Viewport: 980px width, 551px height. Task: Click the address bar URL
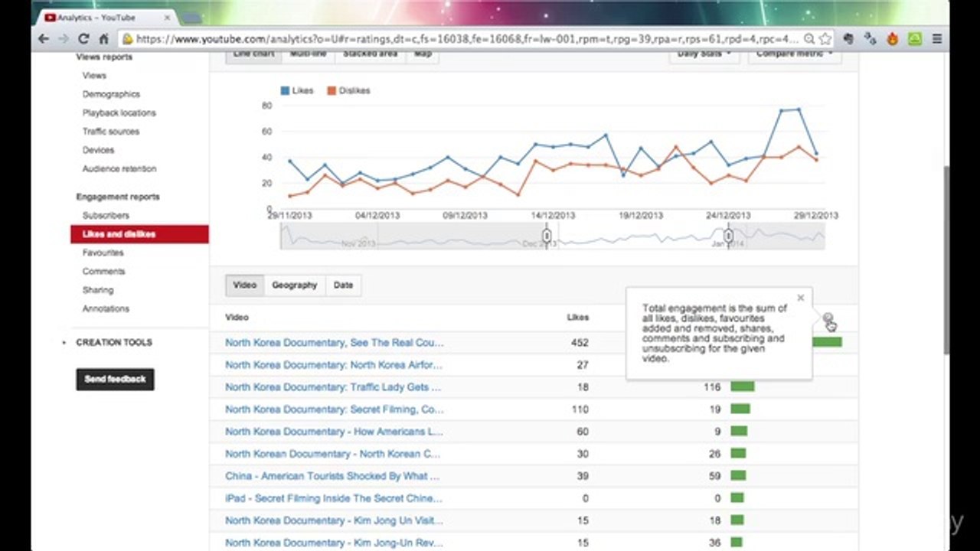pyautogui.click(x=467, y=38)
